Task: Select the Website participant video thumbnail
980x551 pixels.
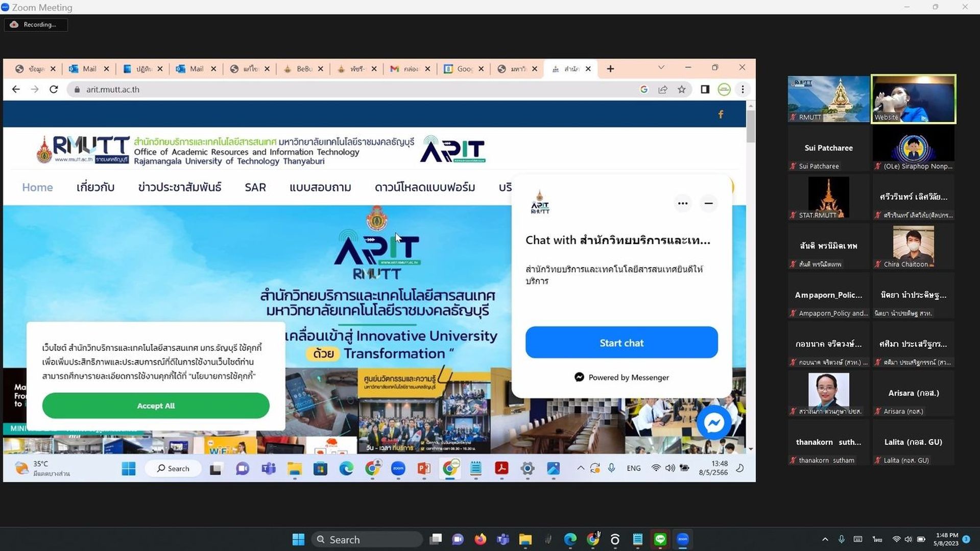Action: [x=913, y=99]
